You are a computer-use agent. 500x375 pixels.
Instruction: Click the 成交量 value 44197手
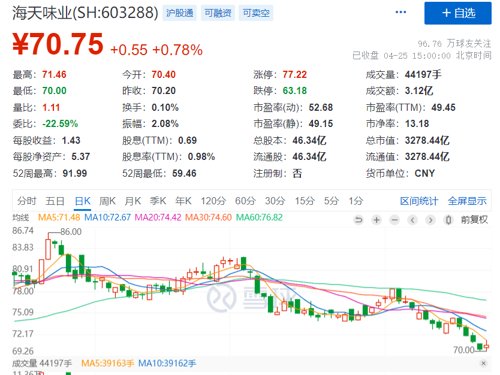click(423, 74)
